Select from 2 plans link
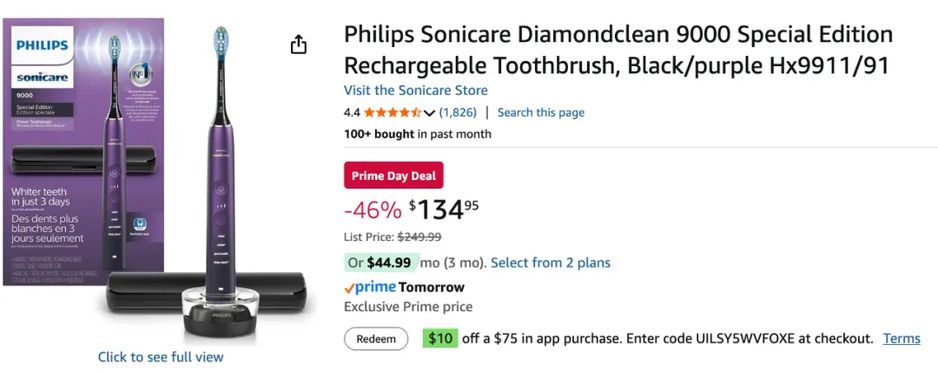 550,262
